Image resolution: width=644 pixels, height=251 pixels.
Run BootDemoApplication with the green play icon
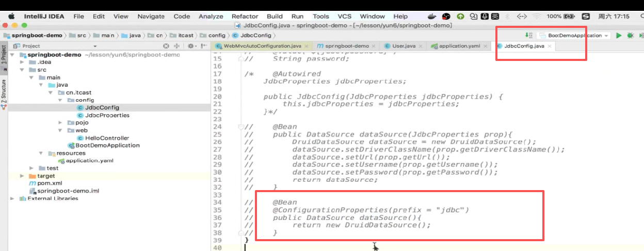619,36
